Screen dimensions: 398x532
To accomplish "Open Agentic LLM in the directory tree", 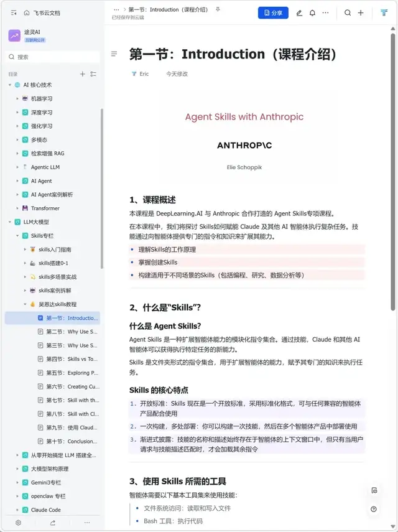I will [45, 167].
